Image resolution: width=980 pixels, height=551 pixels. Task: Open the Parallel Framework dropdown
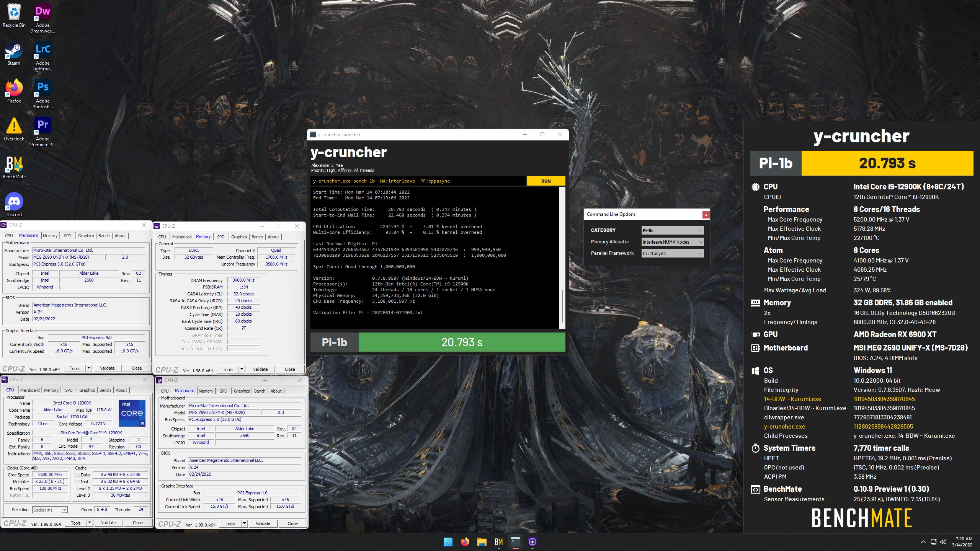point(672,253)
